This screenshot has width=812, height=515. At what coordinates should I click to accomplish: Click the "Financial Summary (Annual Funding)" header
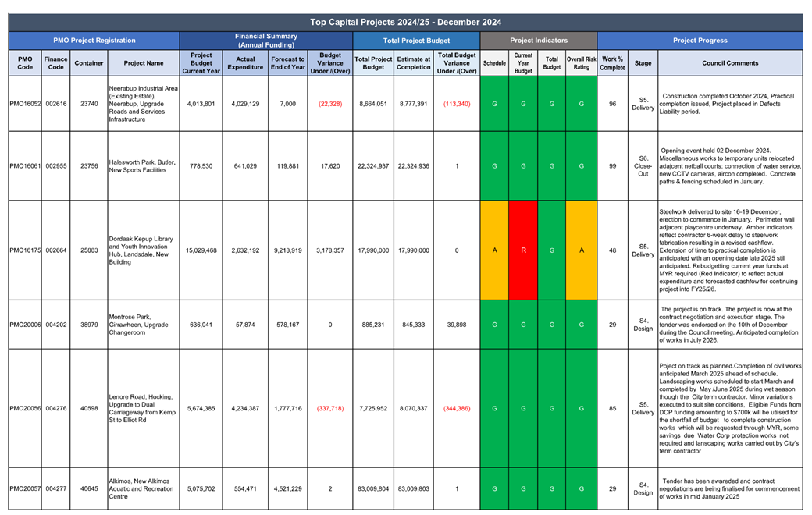click(x=265, y=41)
